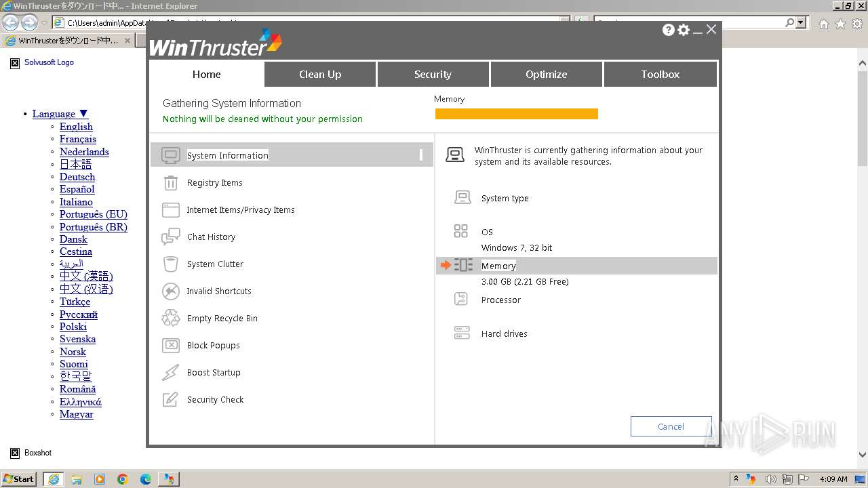Click the Cancel button
This screenshot has width=868, height=488.
coord(671,426)
